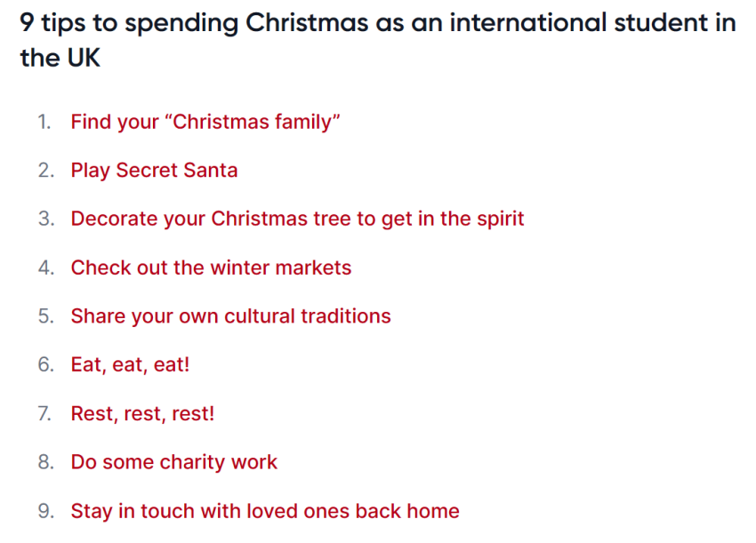The image size is (756, 543).
Task: Click list number 1 marker
Action: [44, 123]
